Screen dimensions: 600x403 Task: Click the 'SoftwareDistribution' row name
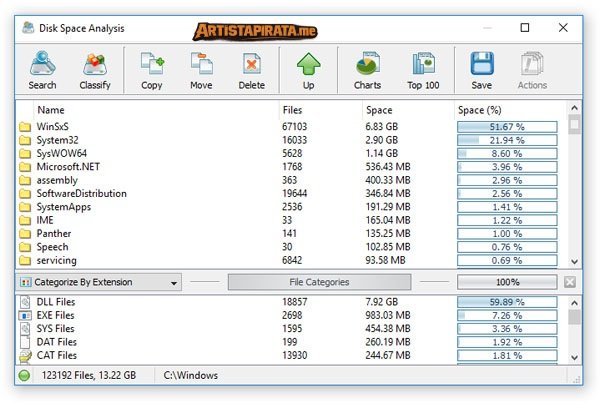(x=82, y=194)
